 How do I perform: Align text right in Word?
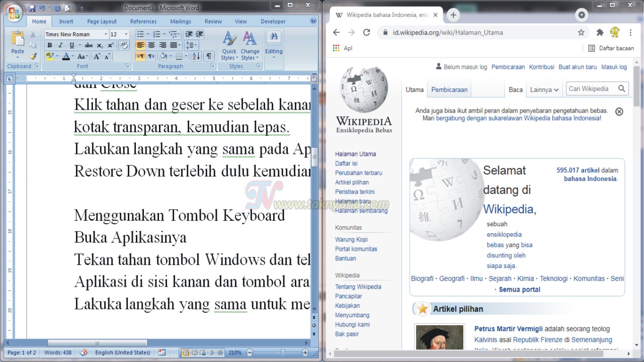point(163,45)
